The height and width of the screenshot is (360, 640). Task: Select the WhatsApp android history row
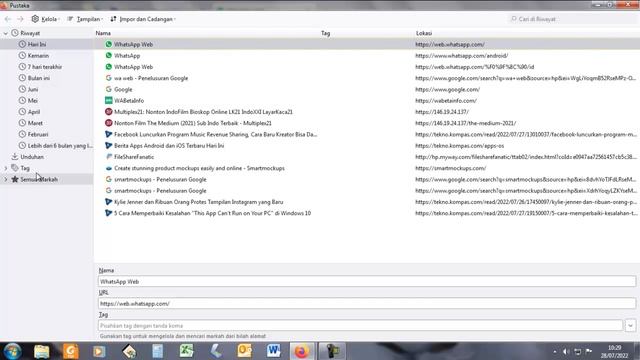pyautogui.click(x=367, y=56)
